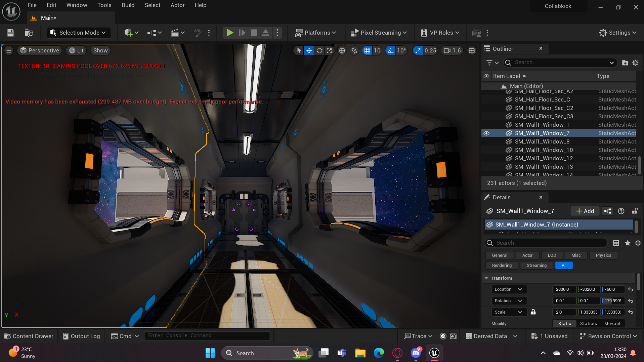The width and height of the screenshot is (644, 362).
Task: Click the Add component button
Action: (585, 211)
